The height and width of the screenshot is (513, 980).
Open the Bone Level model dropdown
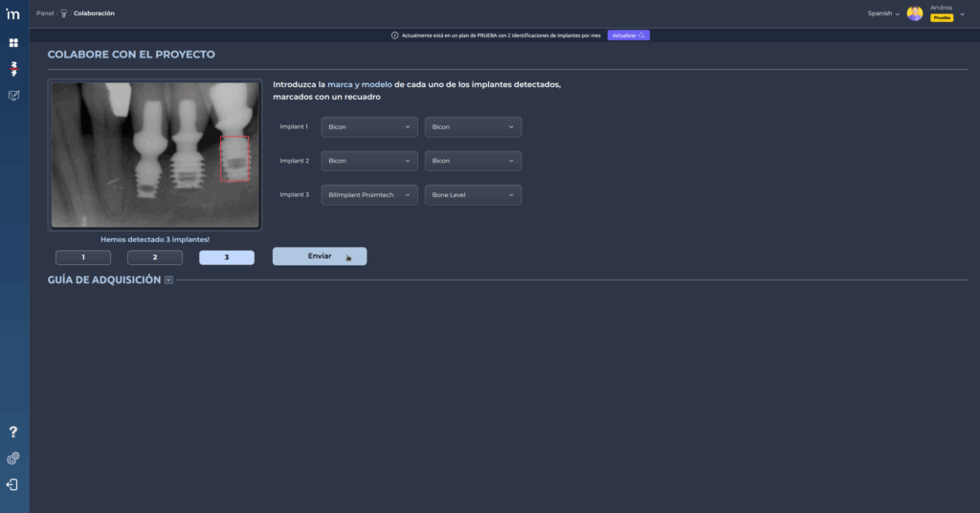[x=473, y=195]
